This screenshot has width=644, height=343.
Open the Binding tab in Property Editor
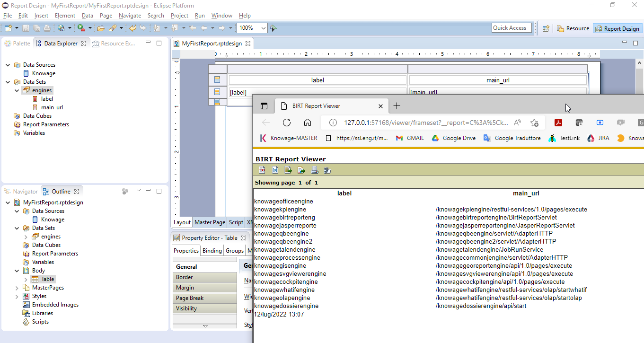tap(212, 251)
